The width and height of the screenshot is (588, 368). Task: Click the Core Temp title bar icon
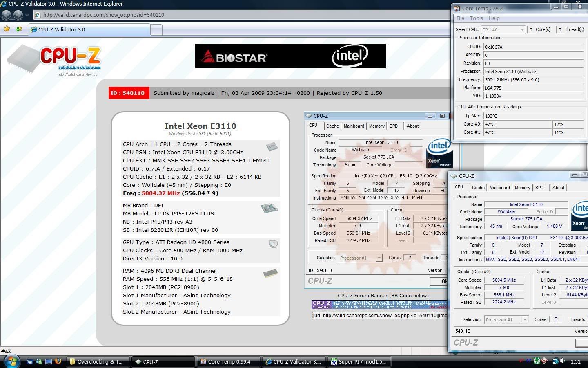[457, 8]
